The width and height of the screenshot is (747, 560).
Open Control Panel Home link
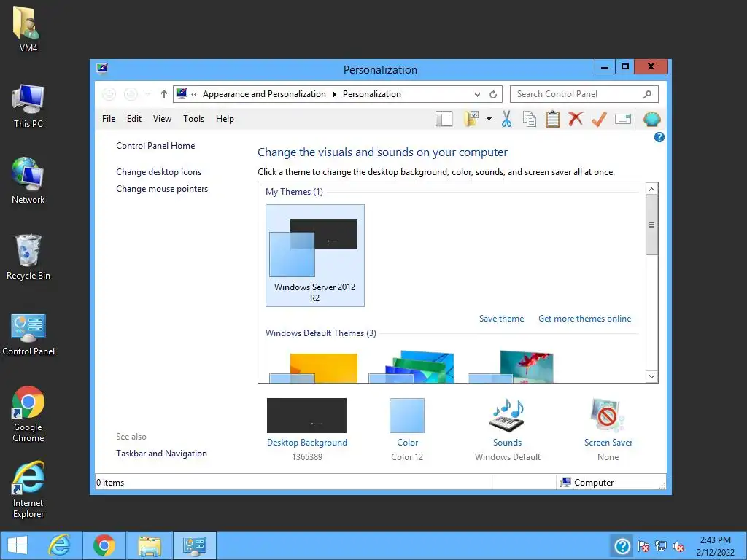pos(155,146)
